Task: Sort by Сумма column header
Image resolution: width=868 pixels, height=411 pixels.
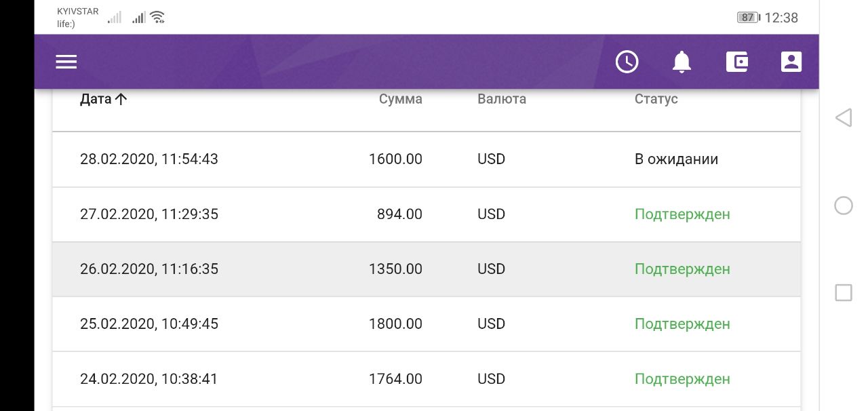Action: click(400, 99)
